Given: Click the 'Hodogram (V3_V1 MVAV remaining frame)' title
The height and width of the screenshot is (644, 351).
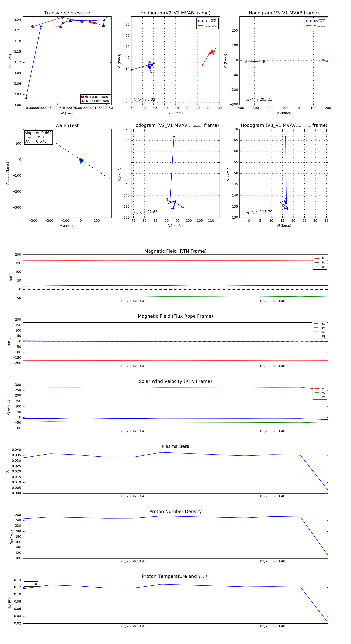Looking at the screenshot, I should point(284,125).
